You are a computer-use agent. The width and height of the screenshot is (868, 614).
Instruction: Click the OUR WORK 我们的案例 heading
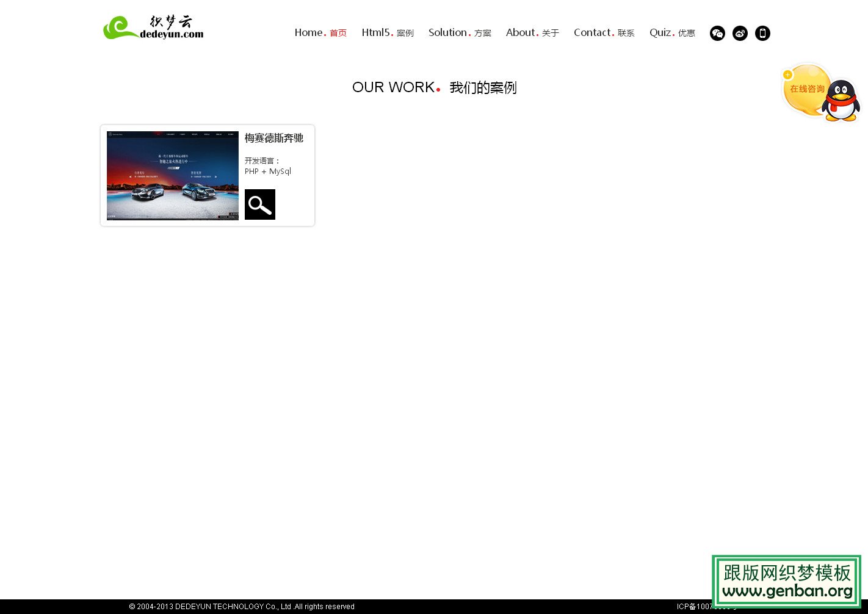pyautogui.click(x=434, y=88)
